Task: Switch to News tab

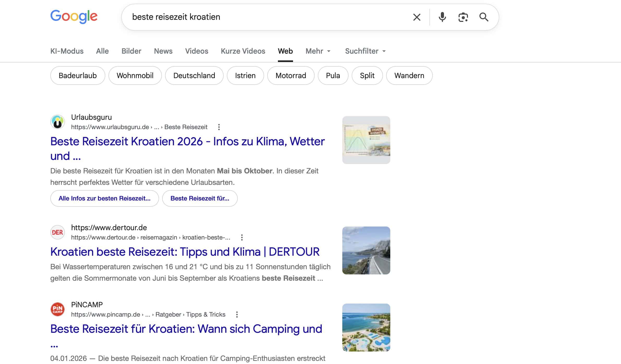Action: coord(163,51)
